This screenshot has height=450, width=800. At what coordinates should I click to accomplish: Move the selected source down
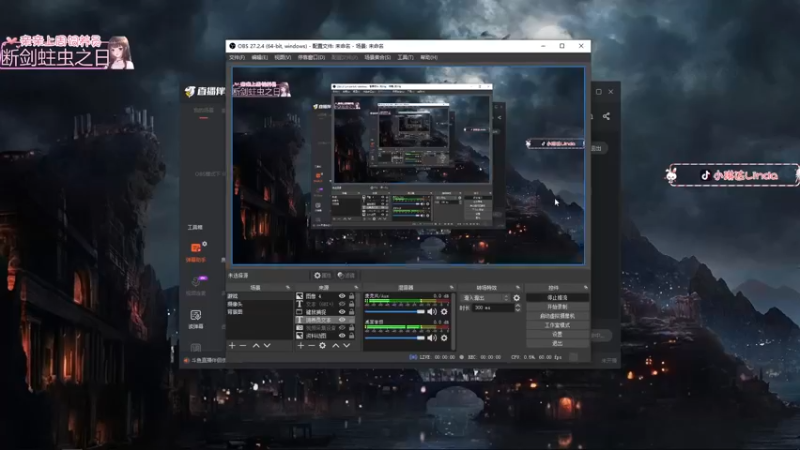[347, 345]
